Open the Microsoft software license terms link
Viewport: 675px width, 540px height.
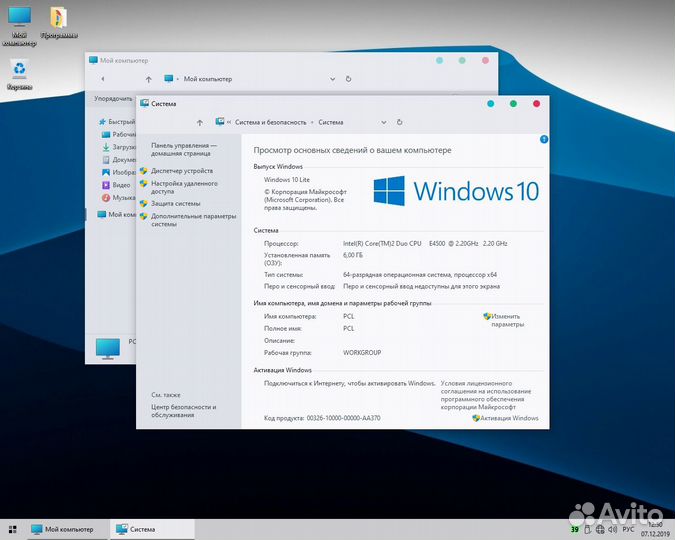pyautogui.click(x=486, y=395)
